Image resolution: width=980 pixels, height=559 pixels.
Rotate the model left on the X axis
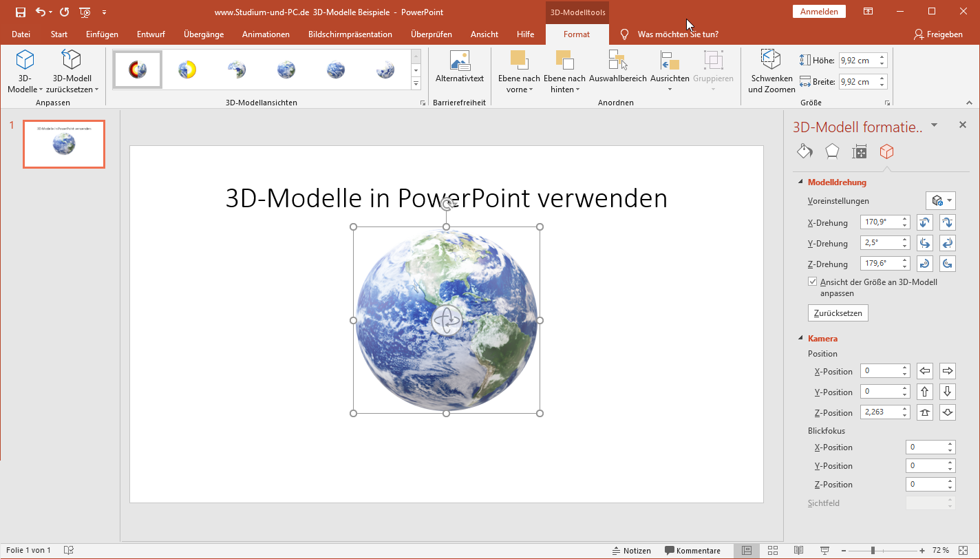(x=925, y=222)
